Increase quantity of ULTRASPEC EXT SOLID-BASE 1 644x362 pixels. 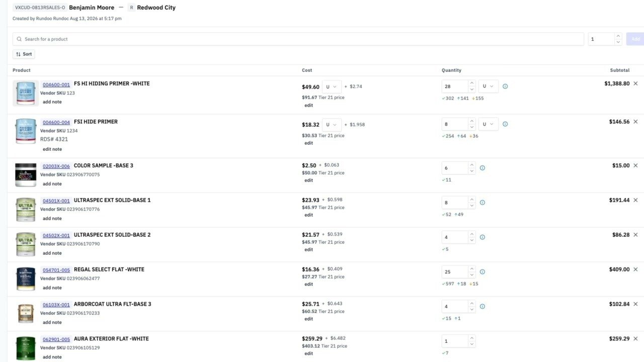[471, 200]
